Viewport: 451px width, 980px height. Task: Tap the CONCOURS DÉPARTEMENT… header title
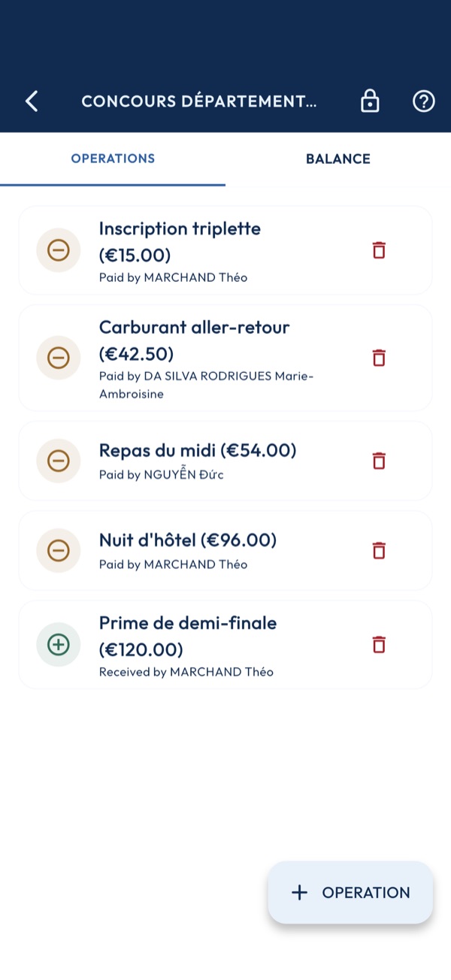click(x=199, y=101)
